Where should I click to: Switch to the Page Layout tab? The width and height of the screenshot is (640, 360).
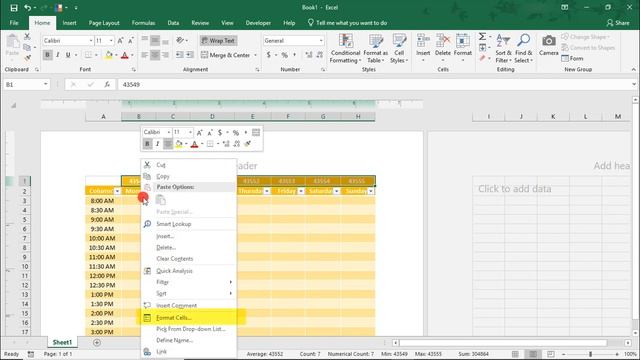click(104, 23)
